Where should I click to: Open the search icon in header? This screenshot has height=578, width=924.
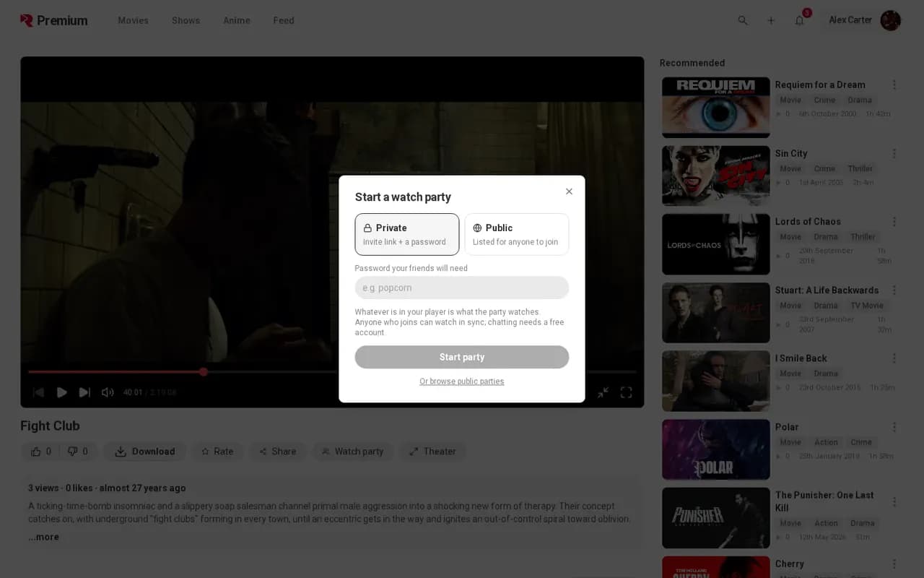click(x=743, y=20)
